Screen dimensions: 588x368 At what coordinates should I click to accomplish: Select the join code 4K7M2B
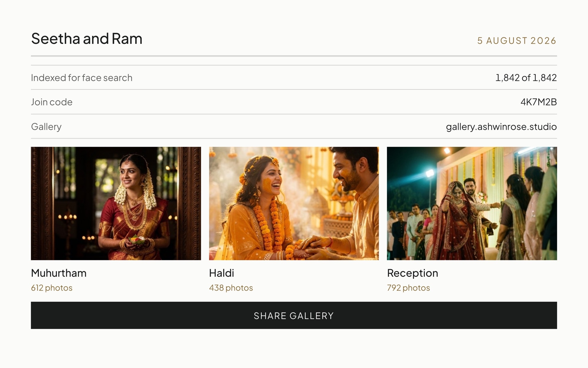click(x=539, y=102)
